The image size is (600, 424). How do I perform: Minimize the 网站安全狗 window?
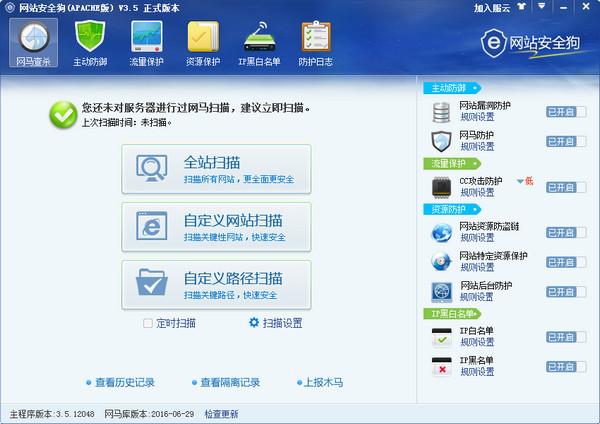coord(563,7)
